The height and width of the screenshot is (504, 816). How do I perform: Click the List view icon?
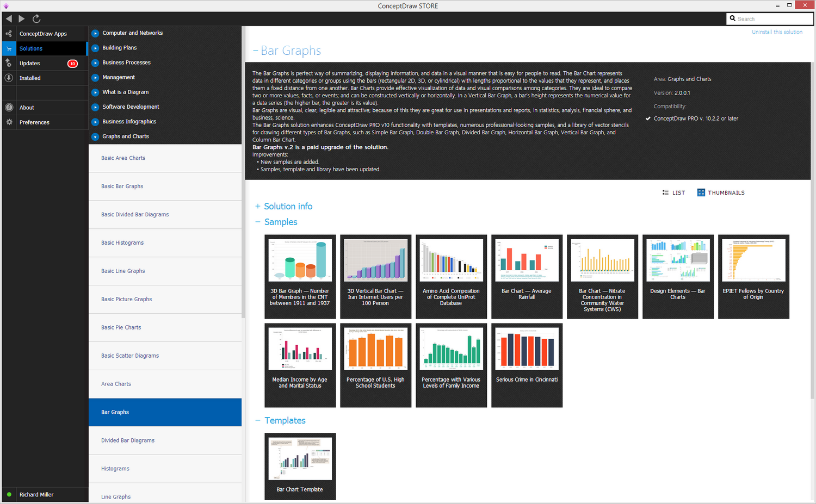(x=665, y=192)
